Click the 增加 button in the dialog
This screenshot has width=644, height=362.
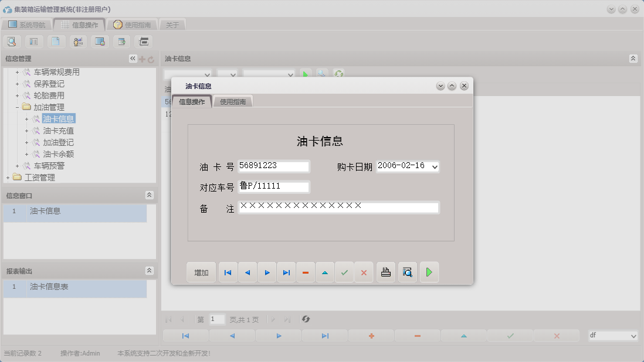pos(201,272)
